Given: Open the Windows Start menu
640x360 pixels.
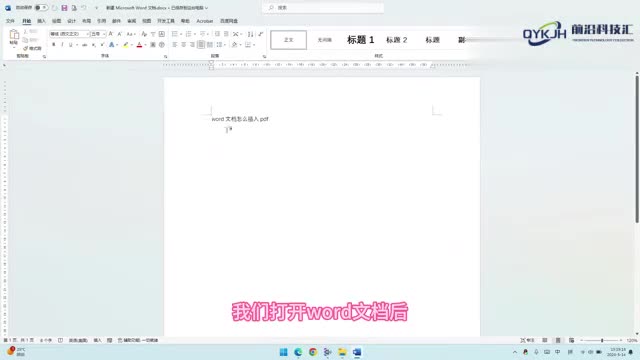Looking at the screenshot, I should [283, 352].
